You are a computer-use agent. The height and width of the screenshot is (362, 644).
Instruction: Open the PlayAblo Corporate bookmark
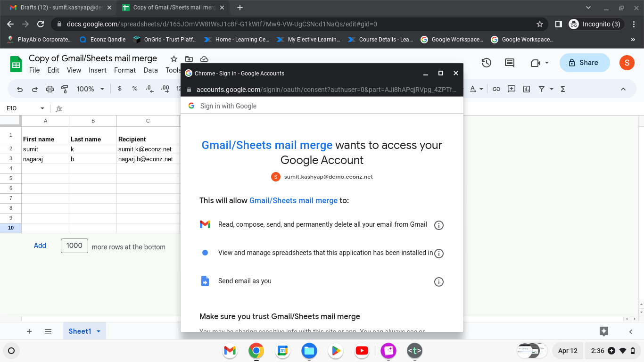(x=39, y=40)
